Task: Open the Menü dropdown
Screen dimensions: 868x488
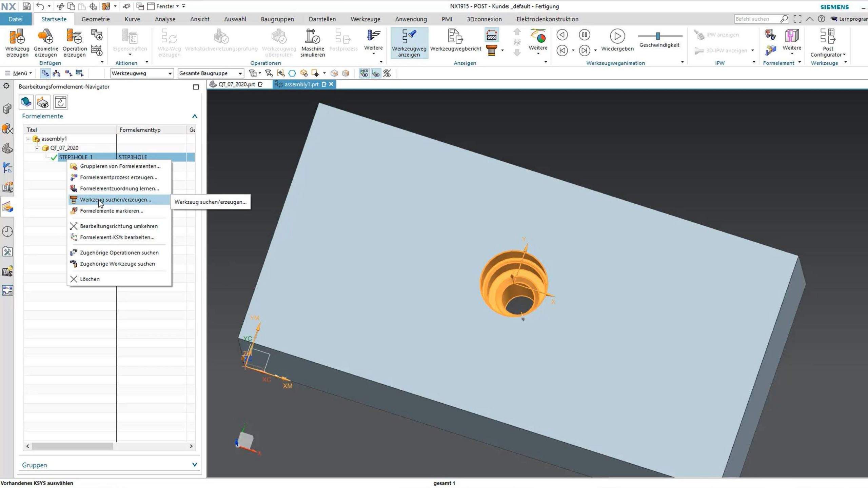Action: (x=19, y=73)
